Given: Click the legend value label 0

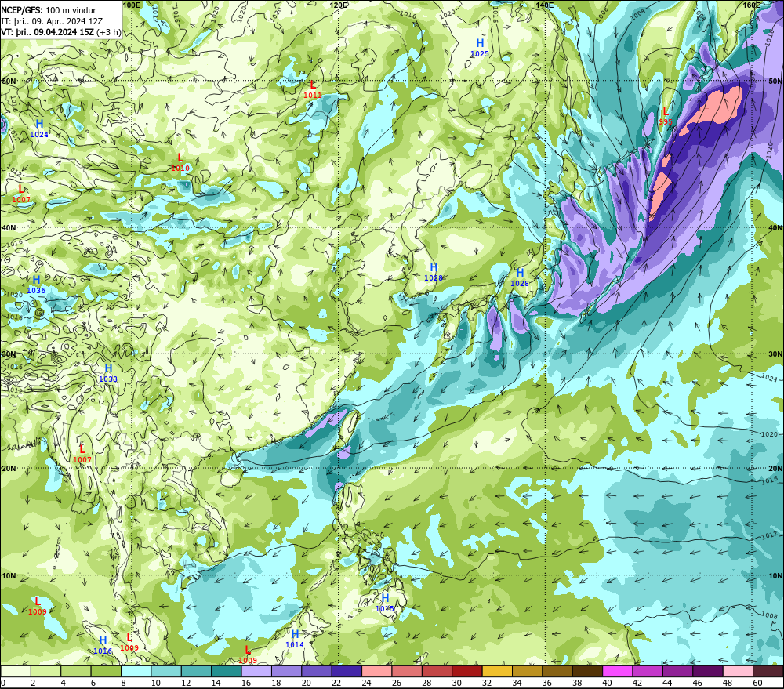Looking at the screenshot, I should point(3,683).
